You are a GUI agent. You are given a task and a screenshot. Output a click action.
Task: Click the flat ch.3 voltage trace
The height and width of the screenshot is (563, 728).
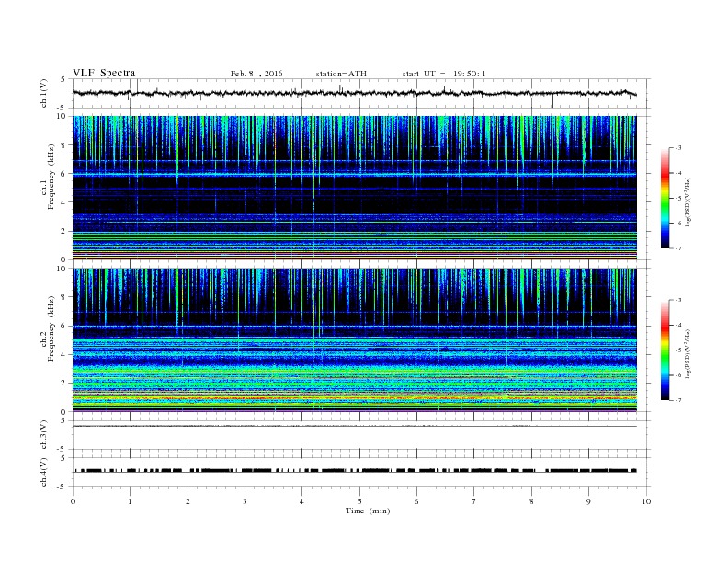pos(354,426)
